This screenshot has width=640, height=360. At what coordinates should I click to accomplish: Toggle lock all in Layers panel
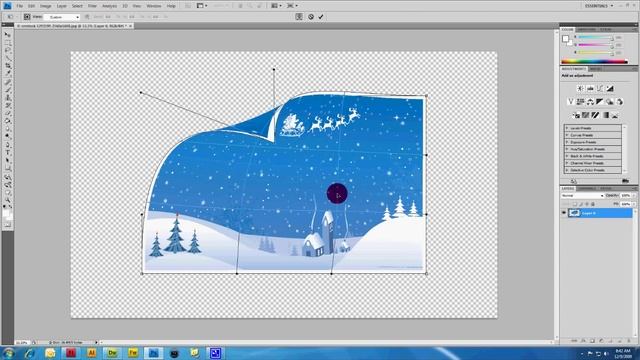(593, 204)
